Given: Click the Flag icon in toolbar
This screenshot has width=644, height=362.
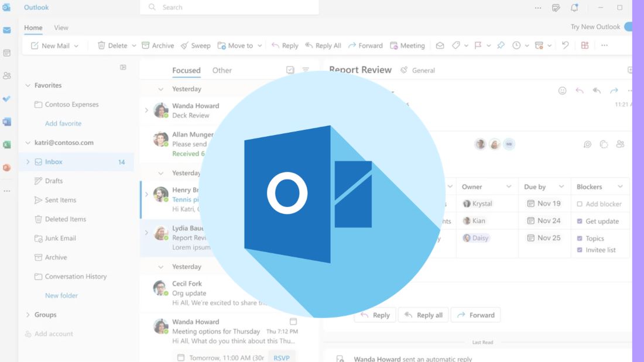Looking at the screenshot, I should pyautogui.click(x=478, y=45).
